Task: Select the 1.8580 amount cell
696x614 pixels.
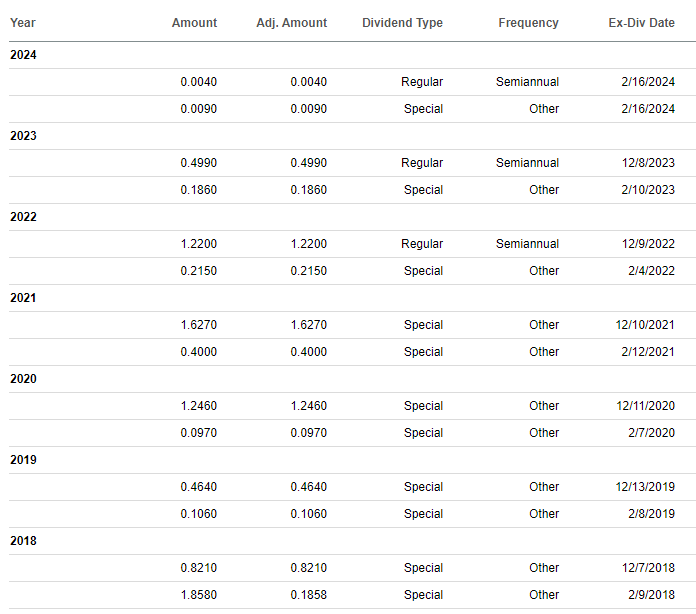Action: [199, 595]
